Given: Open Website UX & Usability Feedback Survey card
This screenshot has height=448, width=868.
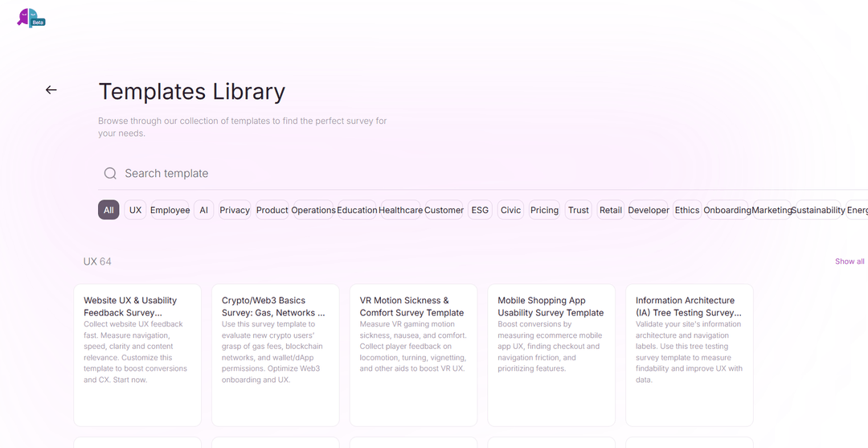Looking at the screenshot, I should tap(137, 355).
